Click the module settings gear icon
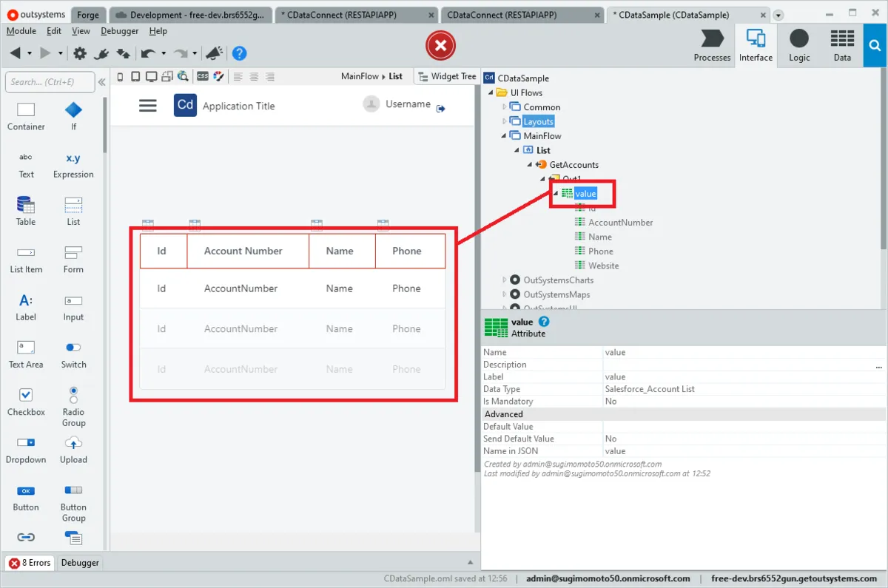Viewport: 888px width, 588px height. coord(80,53)
